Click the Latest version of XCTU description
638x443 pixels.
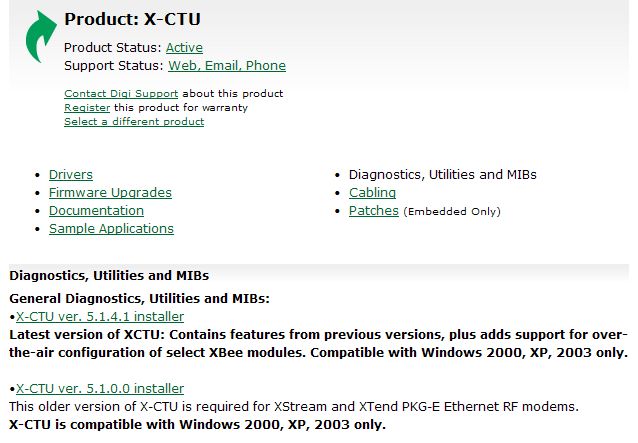coord(319,343)
